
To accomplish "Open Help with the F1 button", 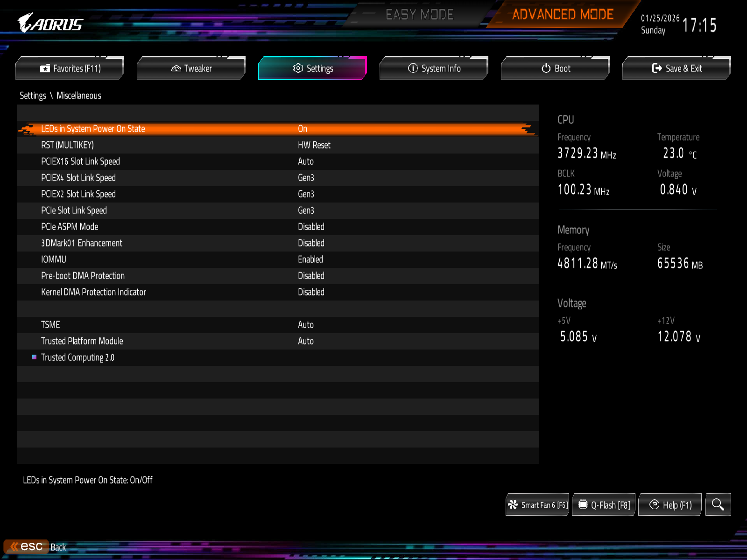I will coord(670,505).
